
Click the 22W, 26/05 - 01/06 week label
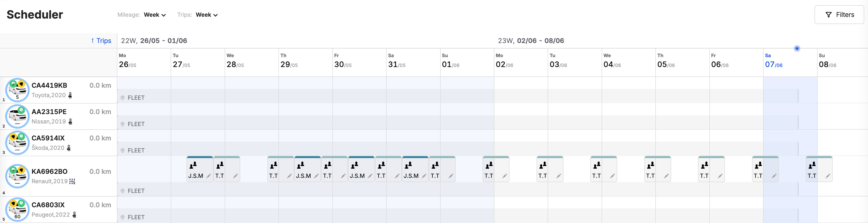pos(154,41)
